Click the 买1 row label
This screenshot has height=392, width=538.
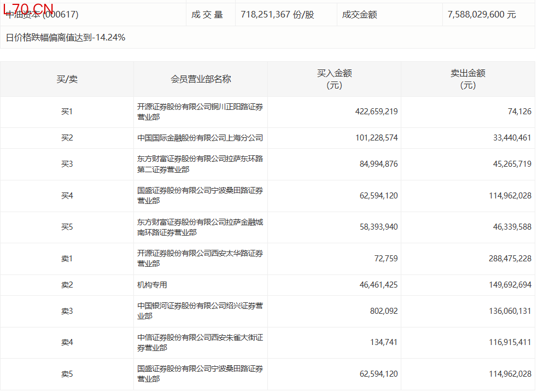(x=67, y=112)
